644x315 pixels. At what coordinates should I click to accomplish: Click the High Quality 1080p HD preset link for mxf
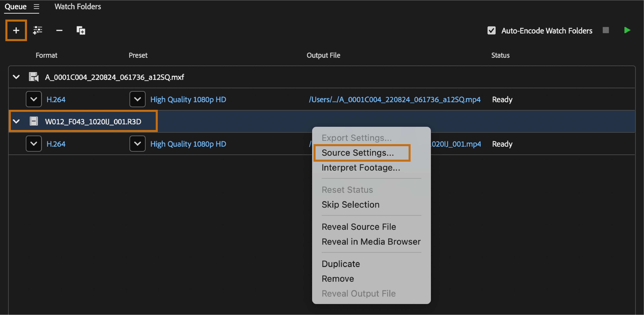[188, 99]
